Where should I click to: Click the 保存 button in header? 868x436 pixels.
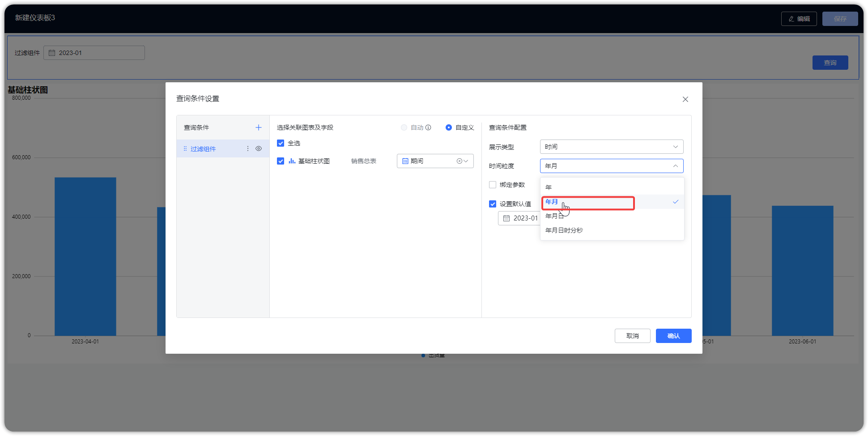click(840, 19)
